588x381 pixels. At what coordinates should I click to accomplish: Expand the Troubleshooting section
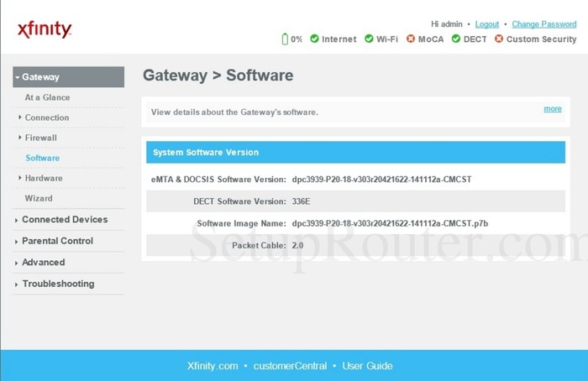[58, 284]
